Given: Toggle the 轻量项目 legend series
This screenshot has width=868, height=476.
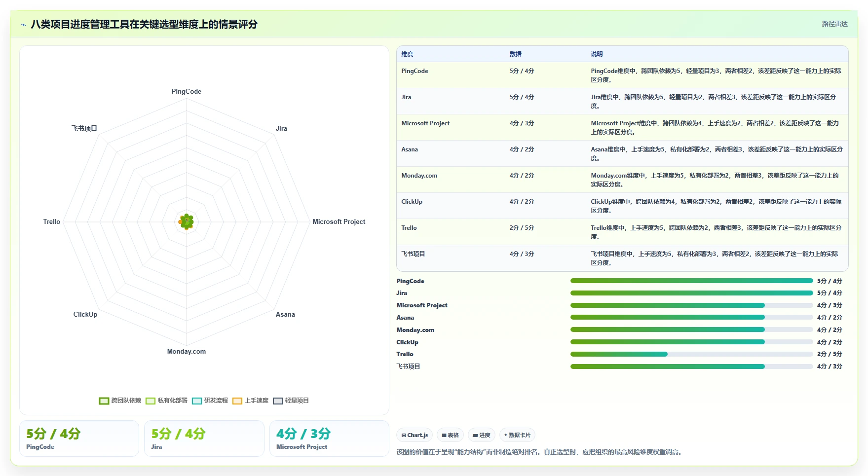Looking at the screenshot, I should [x=291, y=401].
